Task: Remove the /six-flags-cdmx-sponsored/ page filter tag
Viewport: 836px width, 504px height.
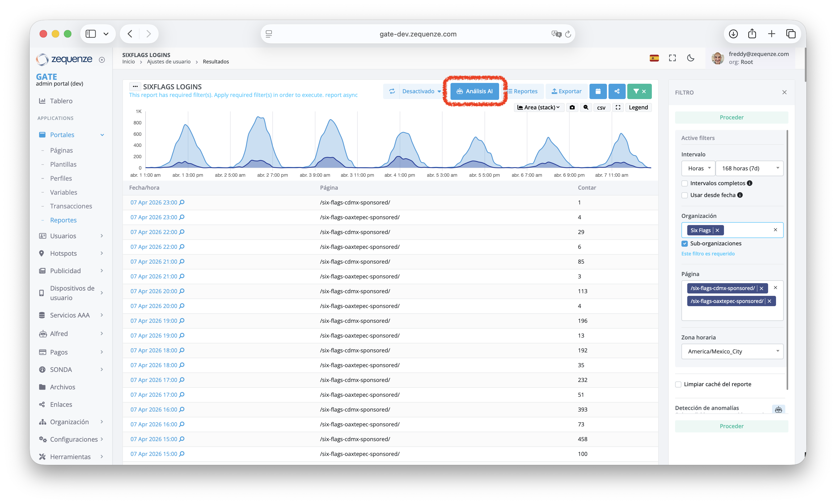Action: coord(761,288)
